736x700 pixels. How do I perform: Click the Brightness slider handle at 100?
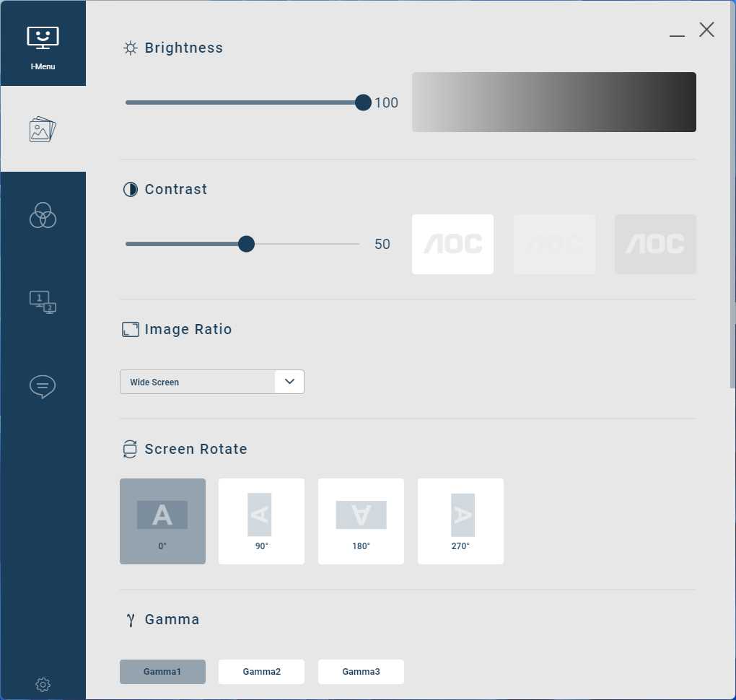pyautogui.click(x=363, y=102)
